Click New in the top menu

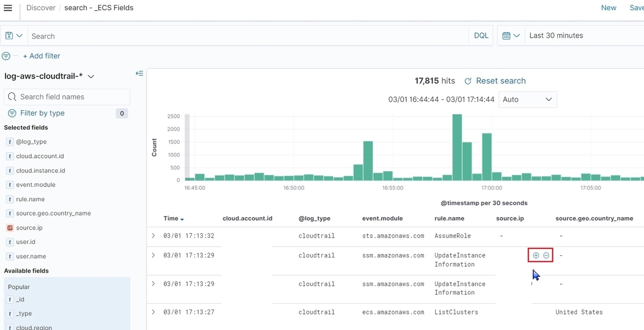coord(609,8)
